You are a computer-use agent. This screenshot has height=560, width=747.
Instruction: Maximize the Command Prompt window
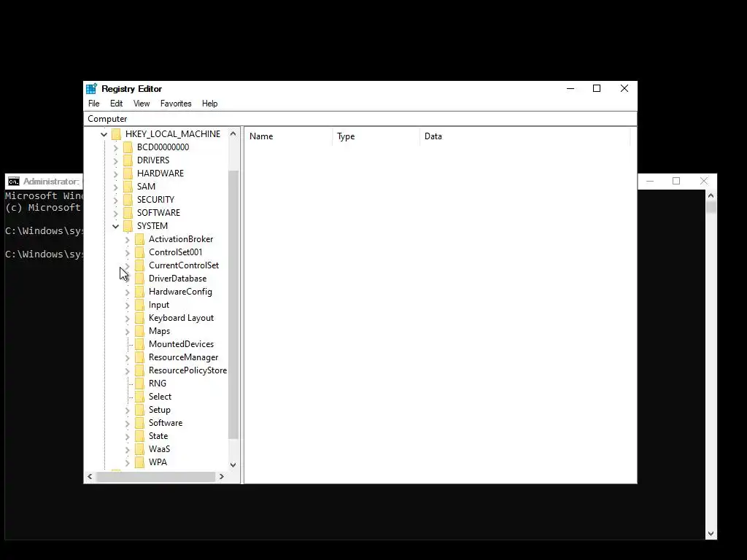(x=676, y=181)
